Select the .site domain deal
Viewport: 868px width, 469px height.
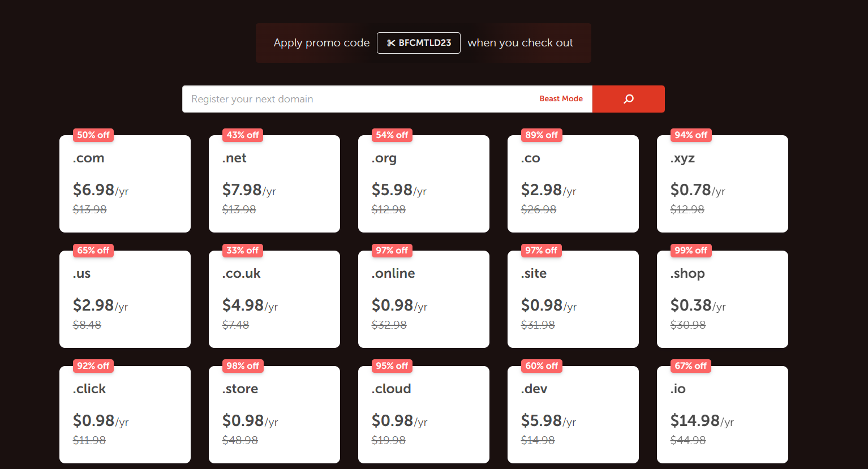[573, 299]
